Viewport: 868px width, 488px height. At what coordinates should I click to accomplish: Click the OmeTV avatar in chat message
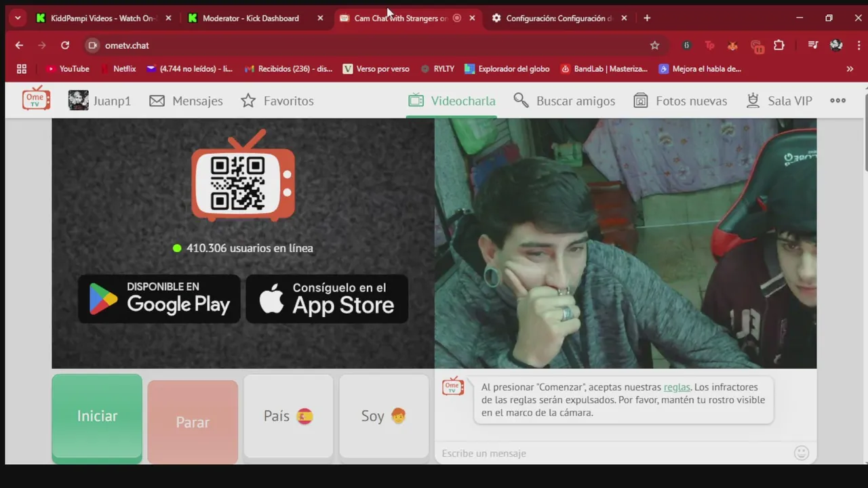click(453, 387)
